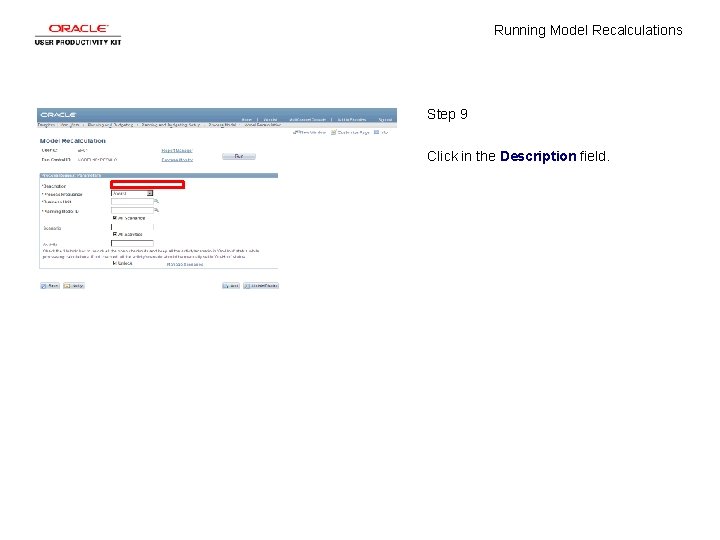Open Planning Model ID lookup magnifier

157,210
